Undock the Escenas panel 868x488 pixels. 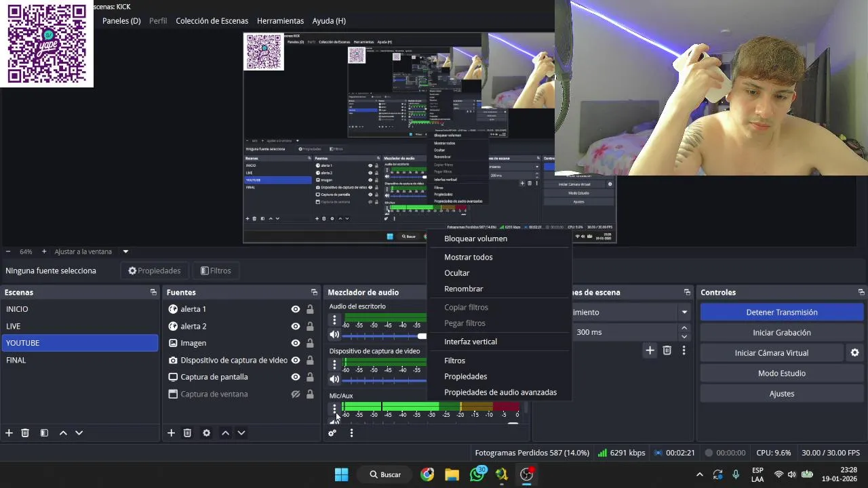click(x=153, y=292)
